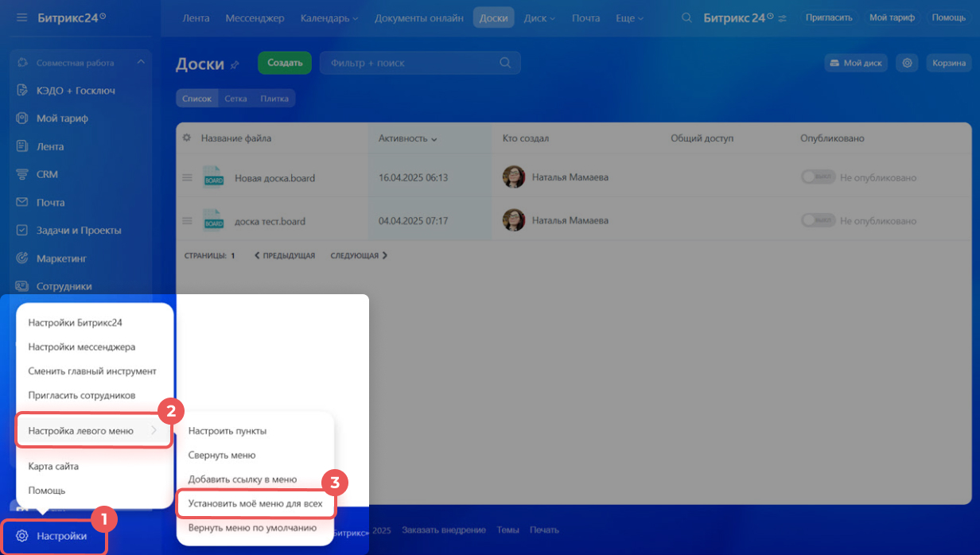Go to ПРЕДЫДУЩАЯ page
Image resolution: width=980 pixels, height=555 pixels.
point(284,256)
